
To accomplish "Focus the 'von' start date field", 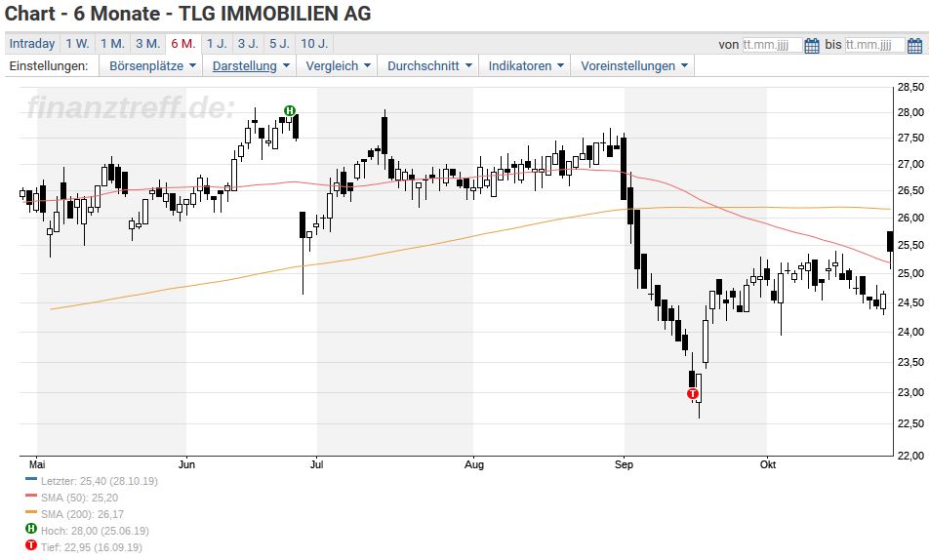I will click(772, 45).
